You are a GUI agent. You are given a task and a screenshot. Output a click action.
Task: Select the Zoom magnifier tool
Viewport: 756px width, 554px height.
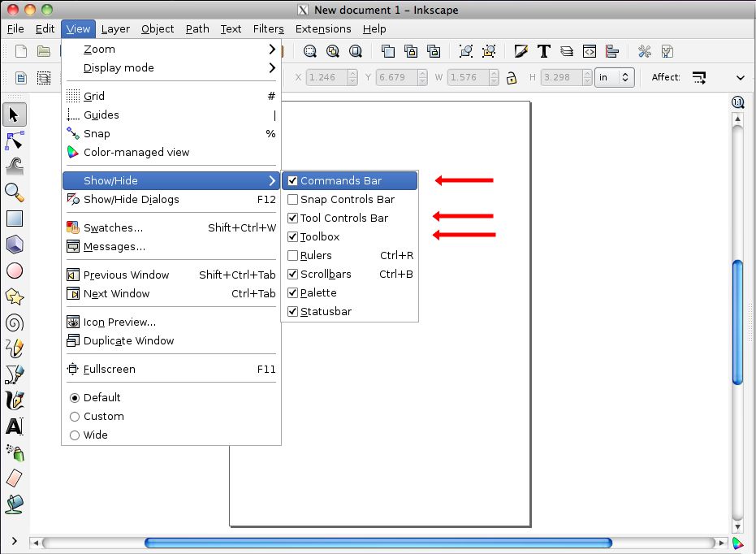[14, 193]
